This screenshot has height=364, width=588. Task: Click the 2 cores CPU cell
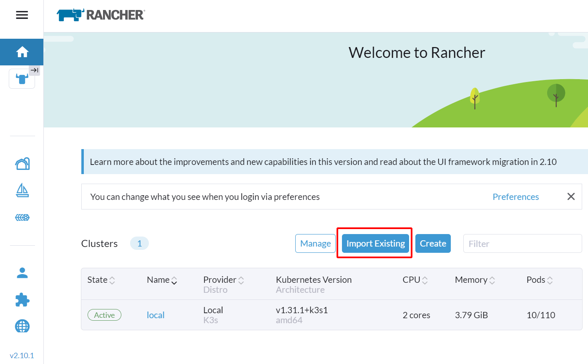[x=416, y=315]
